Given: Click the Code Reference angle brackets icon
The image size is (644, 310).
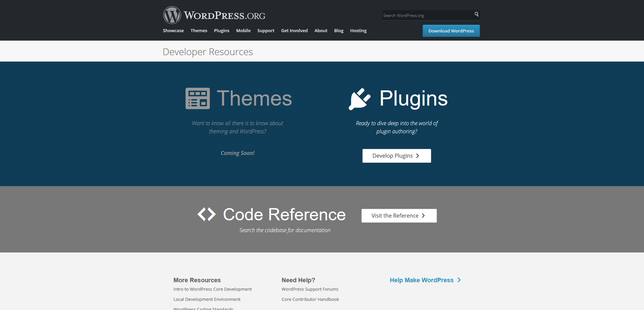Looking at the screenshot, I should 206,214.
